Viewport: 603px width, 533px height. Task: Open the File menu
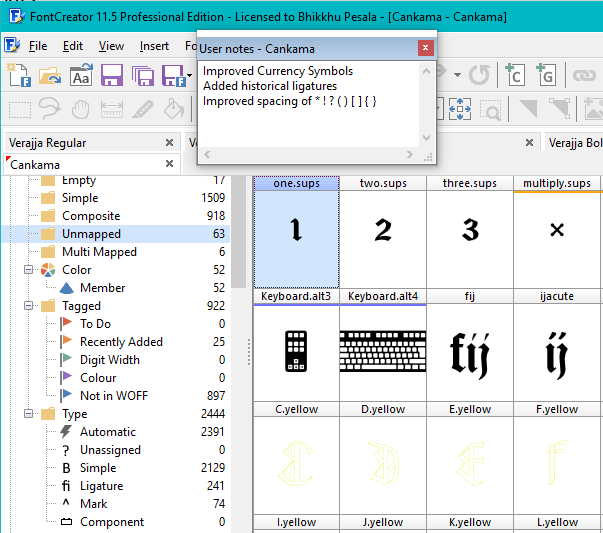(38, 46)
